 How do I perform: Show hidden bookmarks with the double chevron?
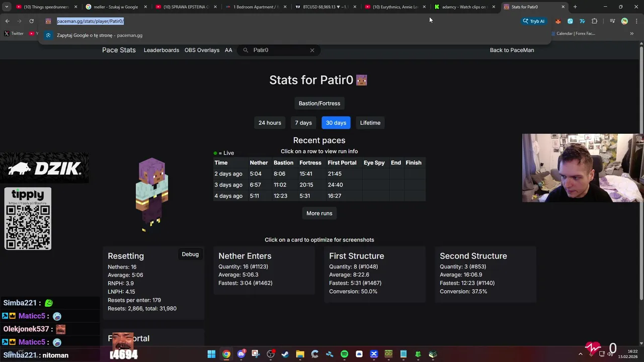632,34
